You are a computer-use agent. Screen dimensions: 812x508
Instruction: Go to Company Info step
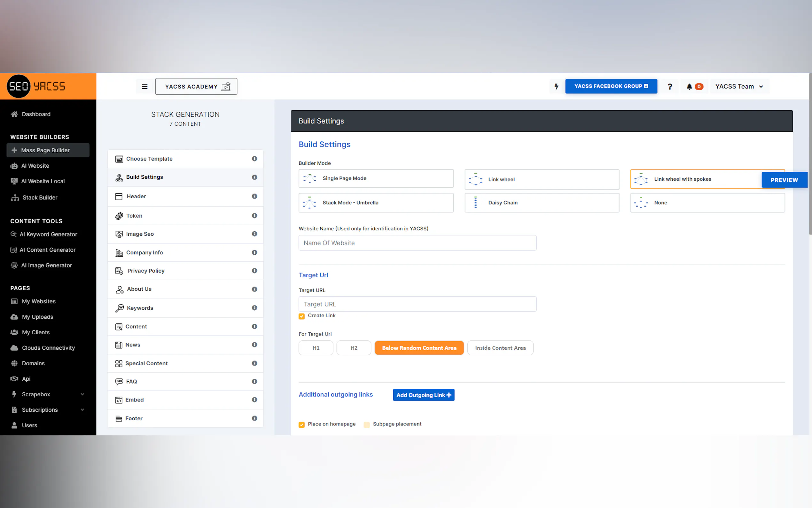144,252
